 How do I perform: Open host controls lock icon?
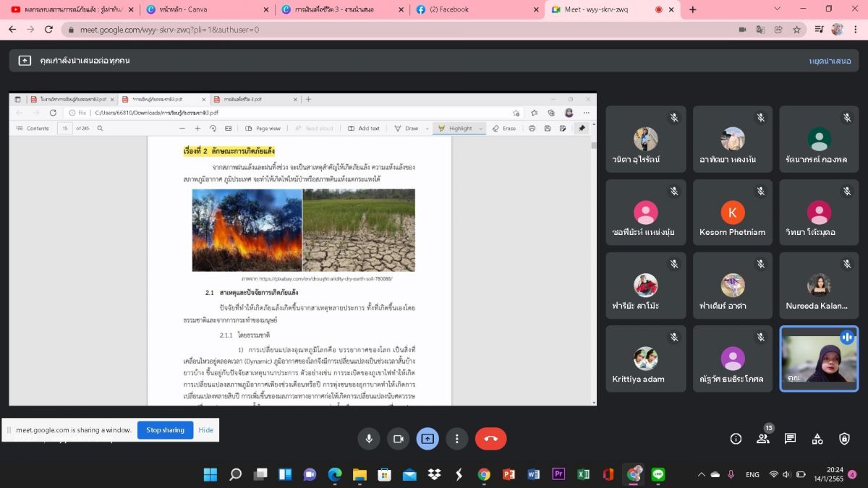point(844,439)
